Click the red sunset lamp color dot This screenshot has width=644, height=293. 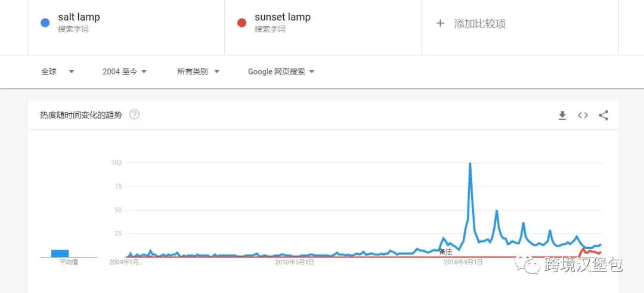(x=241, y=23)
